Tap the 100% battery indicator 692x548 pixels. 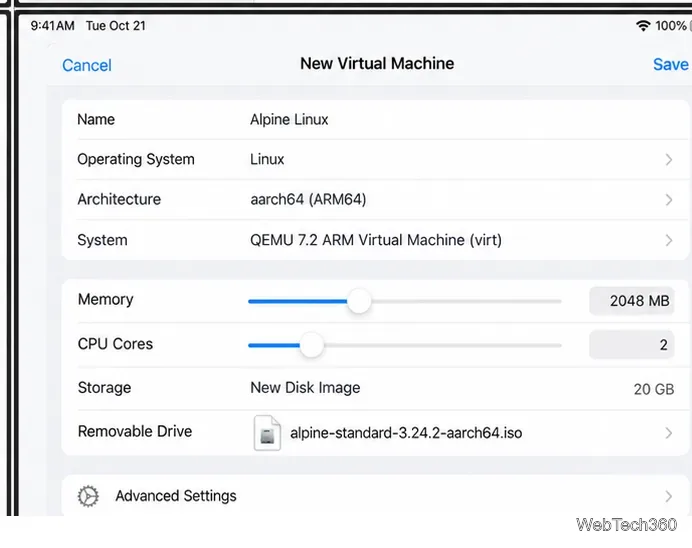click(671, 26)
